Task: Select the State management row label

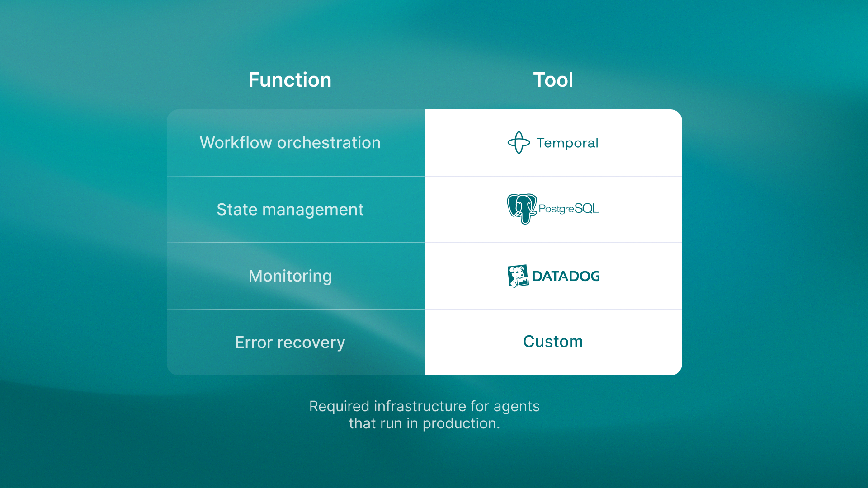Action: (x=290, y=210)
